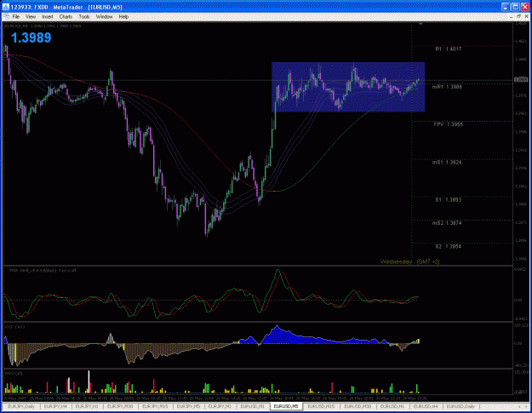Click the S1 : 1.3893 pivot label
Viewport: 532px width, 413px height.
click(x=449, y=200)
